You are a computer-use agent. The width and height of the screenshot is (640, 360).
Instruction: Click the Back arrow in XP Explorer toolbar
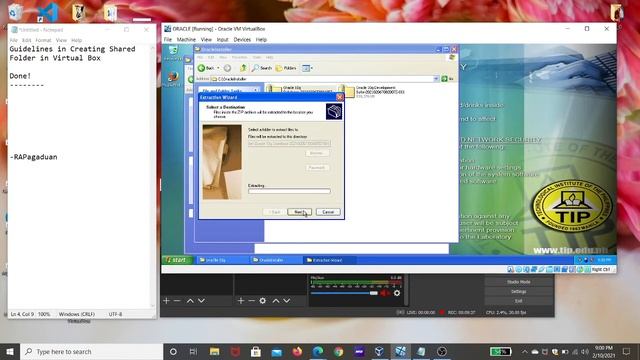(x=206, y=68)
